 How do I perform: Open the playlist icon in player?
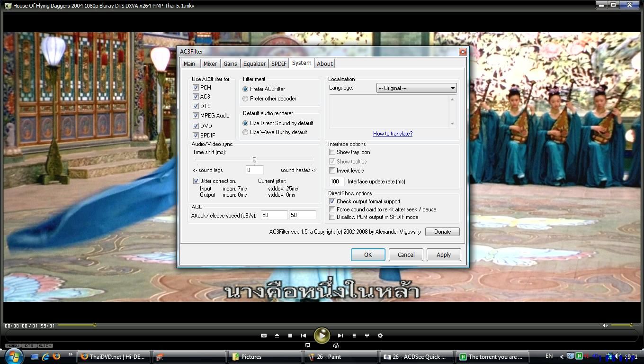click(x=353, y=336)
